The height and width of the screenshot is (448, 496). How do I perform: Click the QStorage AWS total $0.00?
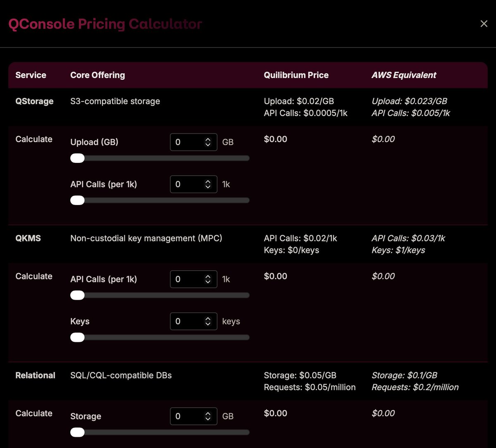pyautogui.click(x=383, y=139)
